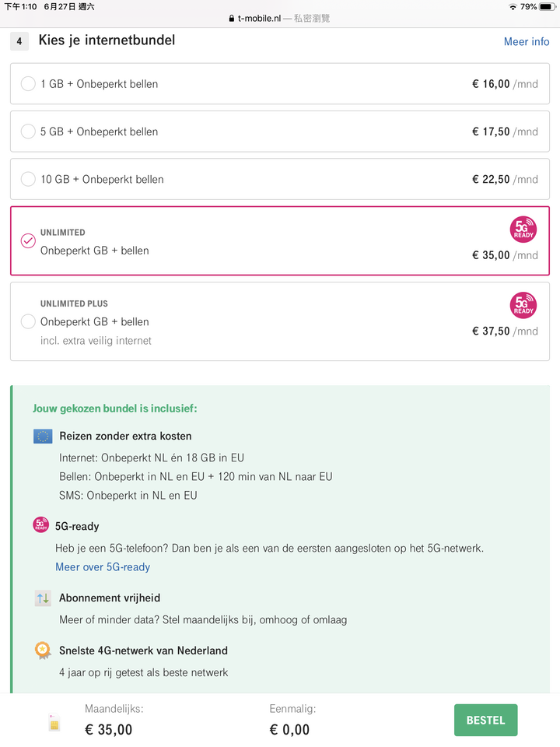
Task: Tap the t-mobile.nl address bar
Action: 280,19
